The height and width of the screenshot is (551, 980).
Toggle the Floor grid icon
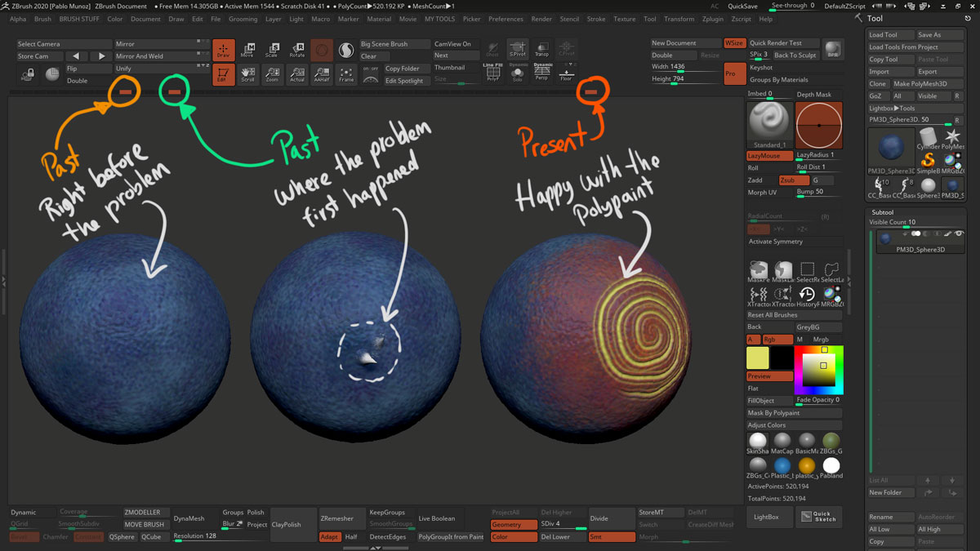[566, 73]
